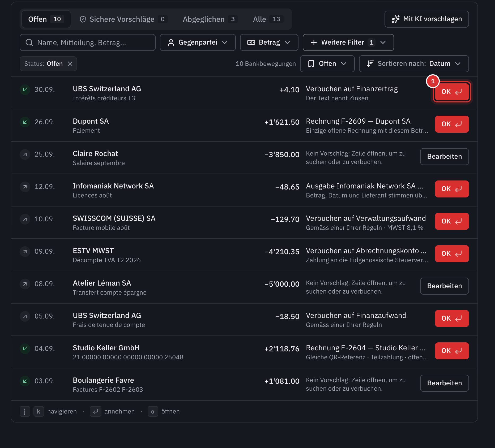Click outgoing arrow icon of UBS 05.09. row
This screenshot has height=448, width=495.
point(25,316)
